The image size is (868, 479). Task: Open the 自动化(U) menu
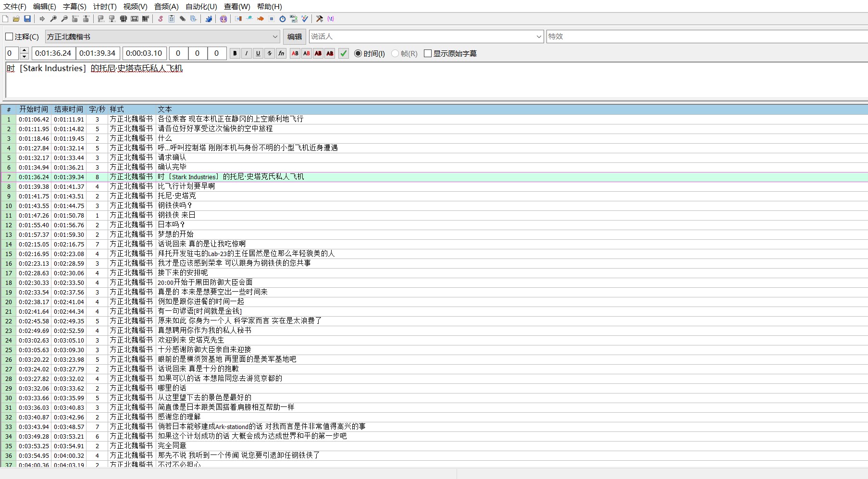(201, 6)
